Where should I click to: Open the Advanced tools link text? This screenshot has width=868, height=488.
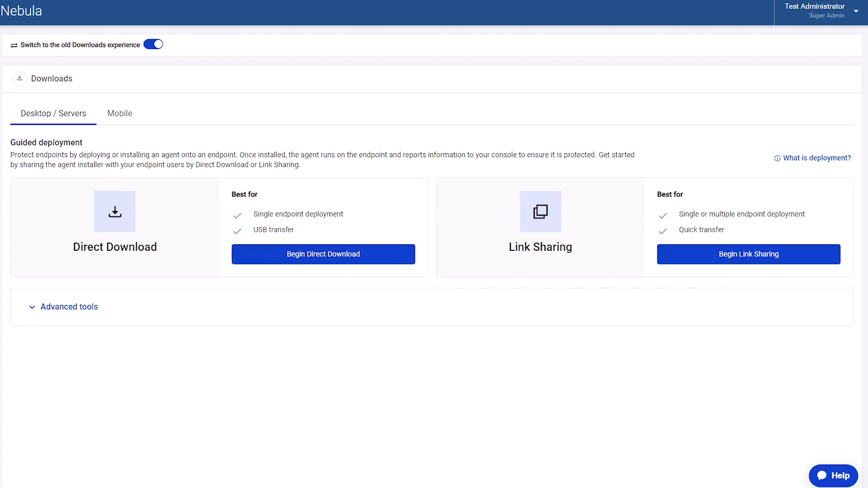(x=69, y=307)
